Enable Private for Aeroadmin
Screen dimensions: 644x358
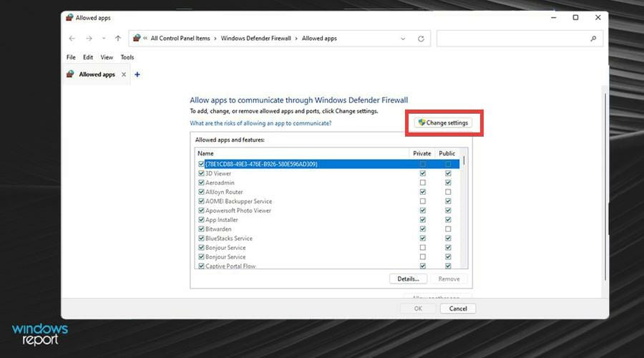tap(423, 183)
